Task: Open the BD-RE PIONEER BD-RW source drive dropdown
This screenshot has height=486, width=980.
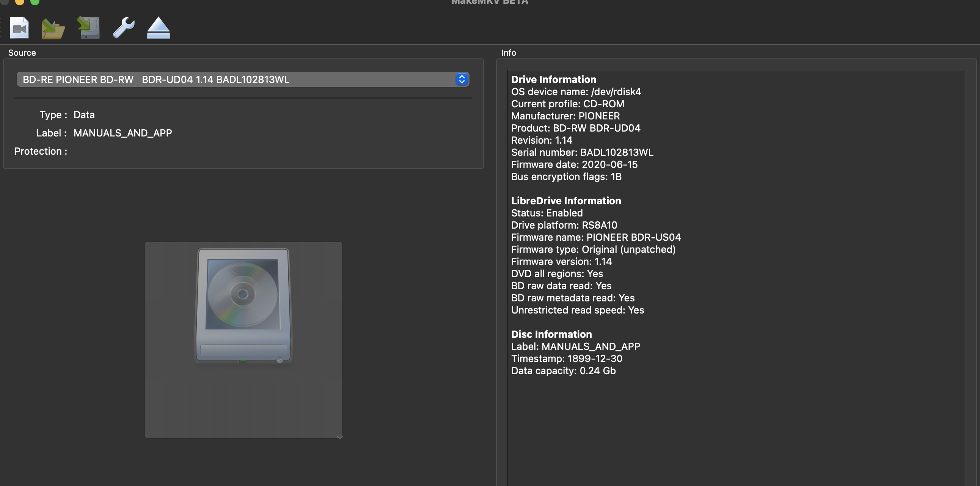Action: pos(236,79)
